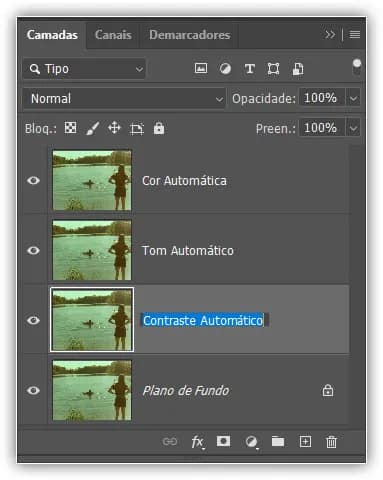Open the Tipo filter dropdown
383x480 pixels.
84,69
